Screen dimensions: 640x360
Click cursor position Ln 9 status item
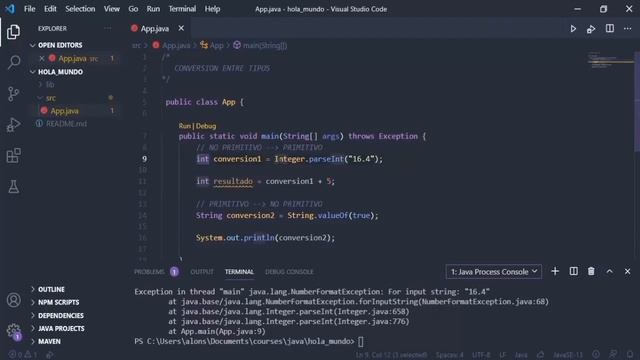pos(391,355)
